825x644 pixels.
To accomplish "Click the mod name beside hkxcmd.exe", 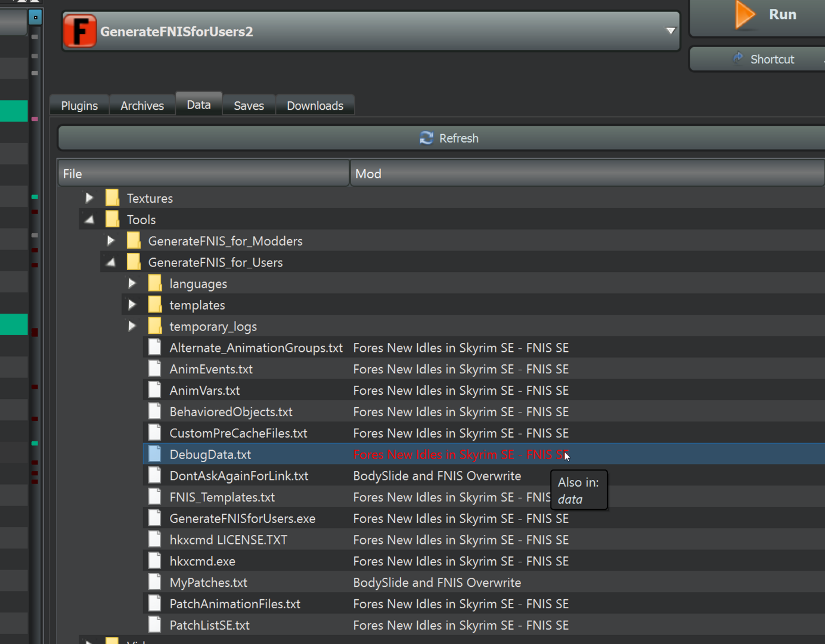I will (461, 561).
